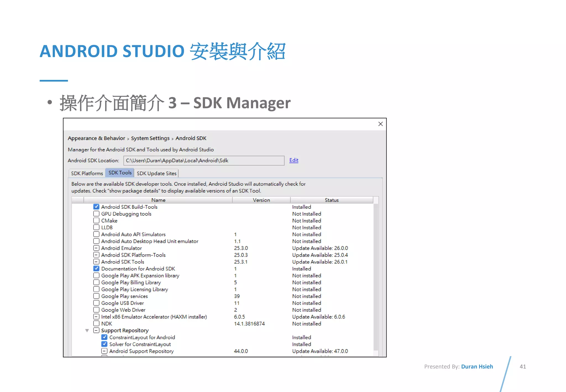Click the Edit link for SDK location
The width and height of the screenshot is (566, 392).
coord(294,160)
